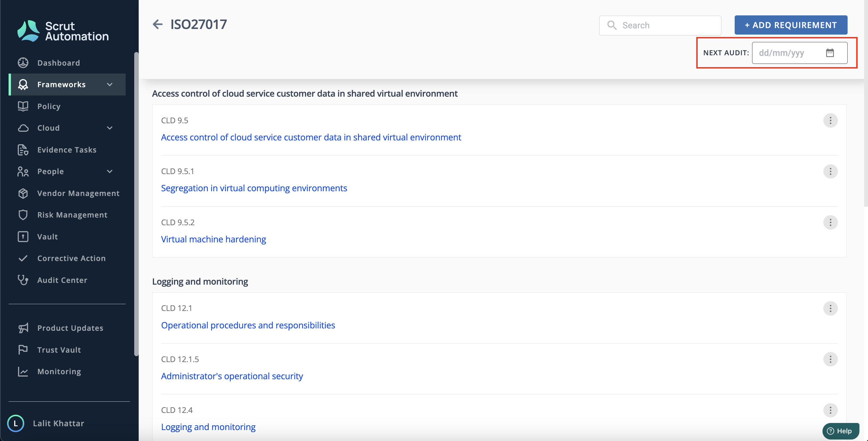The image size is (868, 441).
Task: Click the Policy menu label
Action: coord(49,106)
